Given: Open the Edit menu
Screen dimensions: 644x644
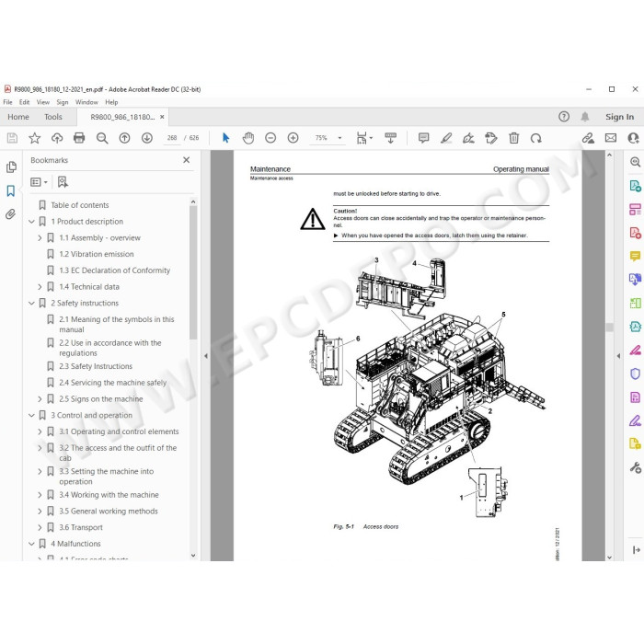Looking at the screenshot, I should point(24,102).
